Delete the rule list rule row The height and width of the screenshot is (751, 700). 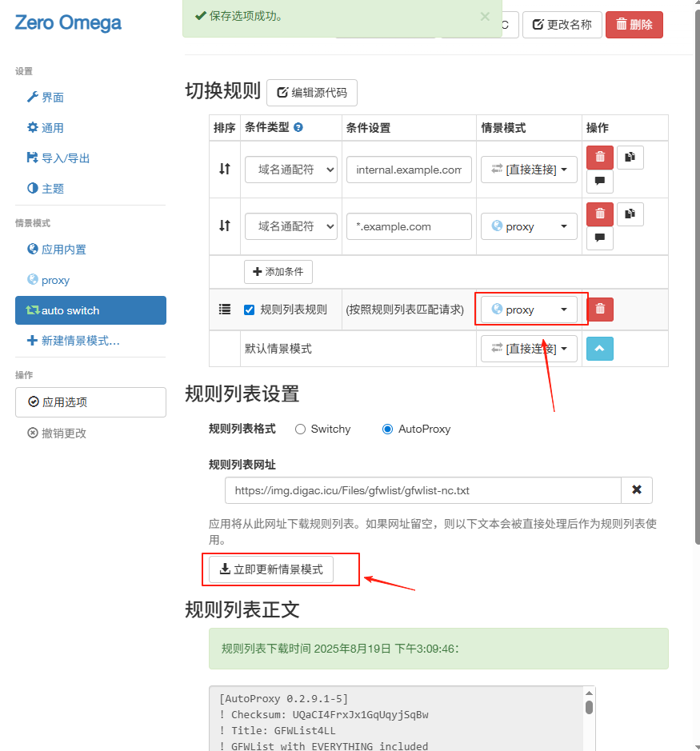(601, 310)
